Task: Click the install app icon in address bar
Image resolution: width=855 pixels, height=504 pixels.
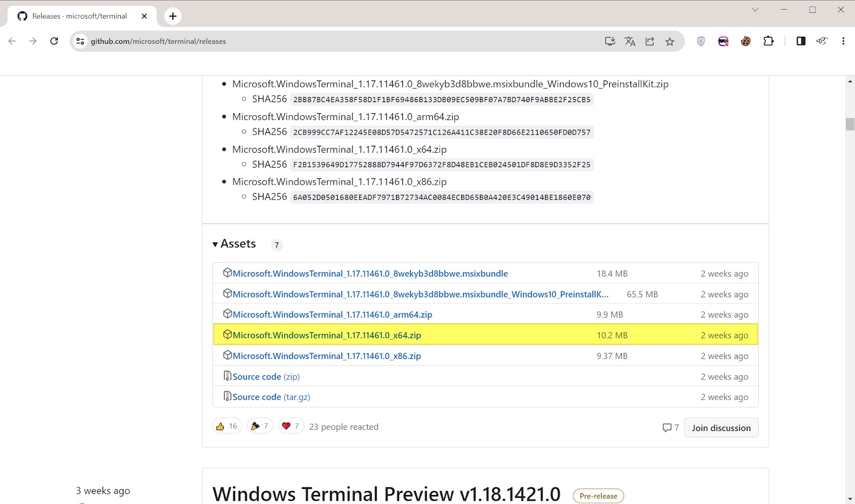Action: click(610, 41)
